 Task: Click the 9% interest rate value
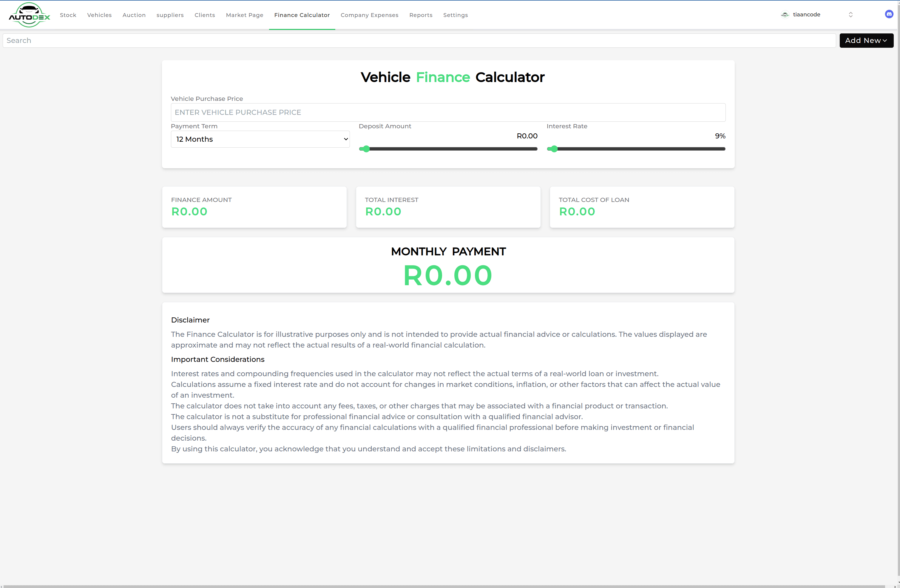720,136
